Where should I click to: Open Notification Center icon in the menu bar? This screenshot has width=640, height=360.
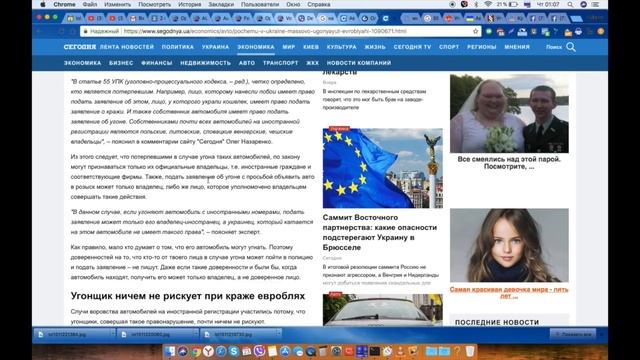click(596, 4)
